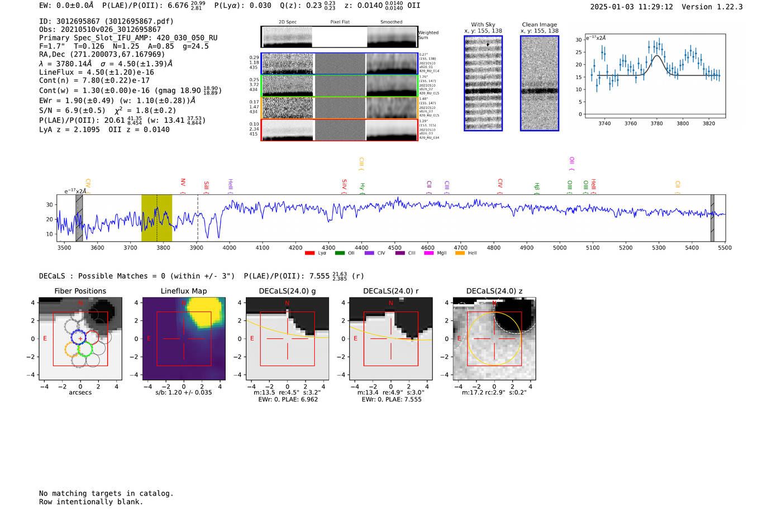
Task: Open the DECaLS(24.0) r cutout
Action: [x=391, y=339]
